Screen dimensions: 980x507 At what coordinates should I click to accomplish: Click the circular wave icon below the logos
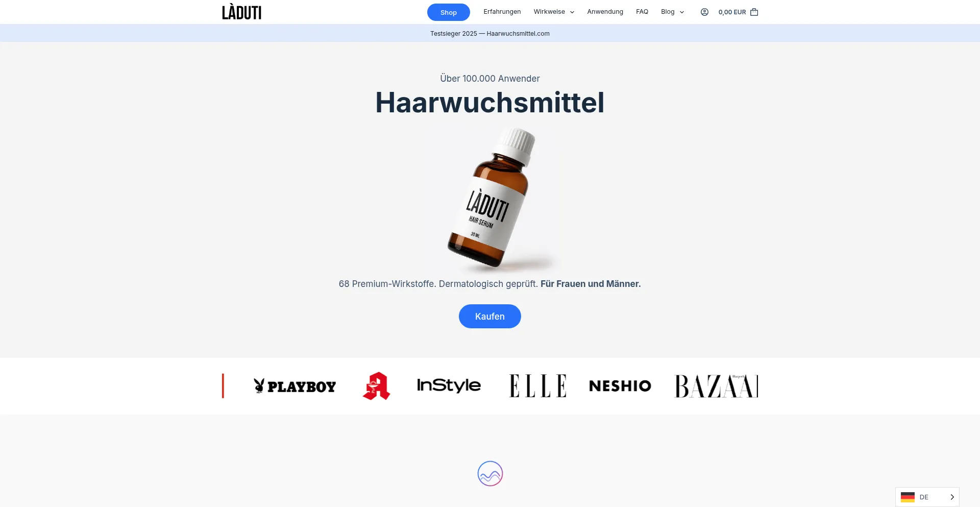490,474
